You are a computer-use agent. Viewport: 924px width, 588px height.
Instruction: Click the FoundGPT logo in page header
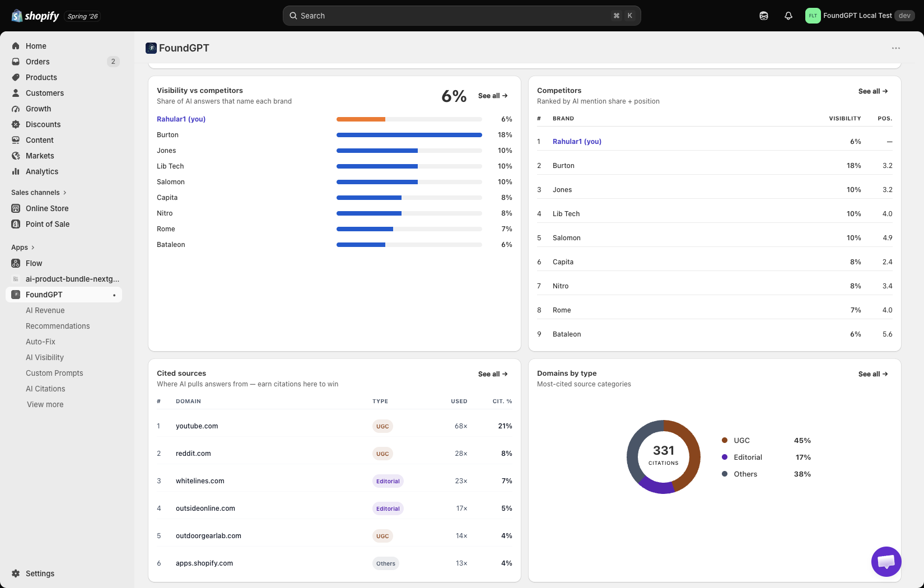point(151,48)
